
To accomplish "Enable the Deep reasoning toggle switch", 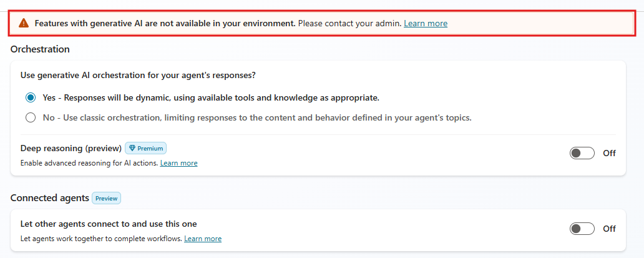I will coord(582,153).
